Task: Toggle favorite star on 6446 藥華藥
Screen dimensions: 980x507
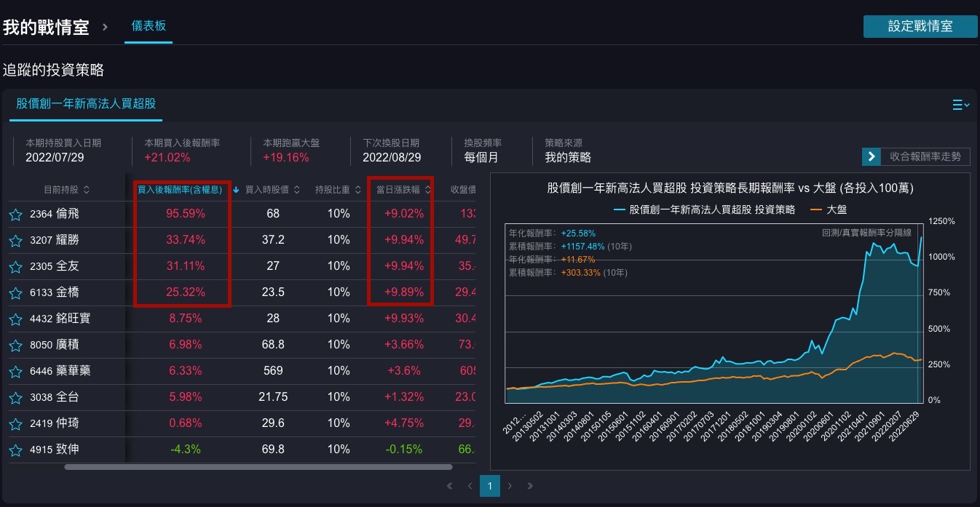Action: click(15, 371)
